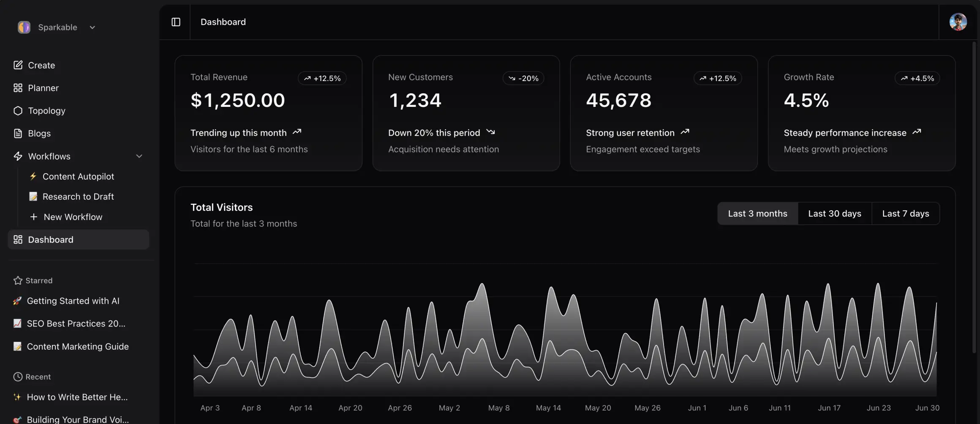Click the +12.5% badge on Active Accounts
The image size is (980, 424).
coord(718,78)
